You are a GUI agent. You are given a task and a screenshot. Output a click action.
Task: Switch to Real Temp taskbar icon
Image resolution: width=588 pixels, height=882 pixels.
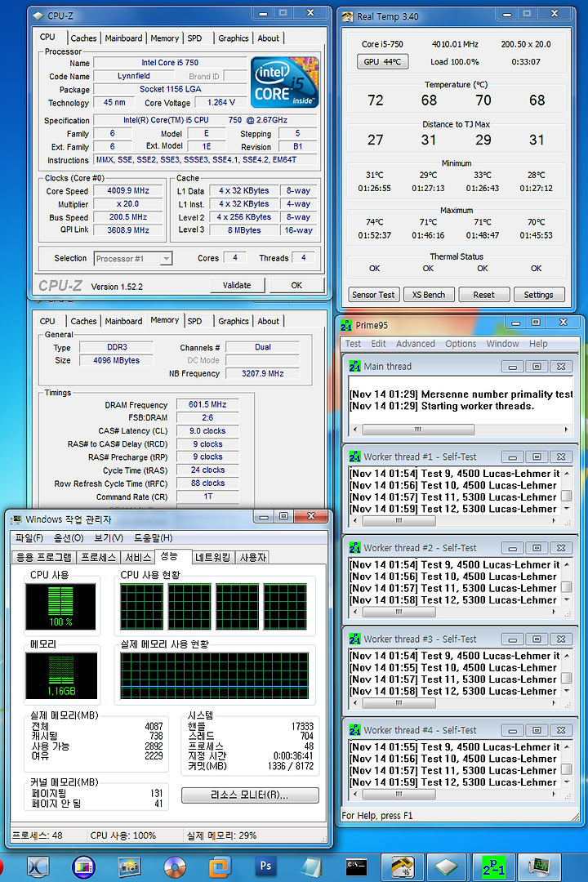coord(403,866)
